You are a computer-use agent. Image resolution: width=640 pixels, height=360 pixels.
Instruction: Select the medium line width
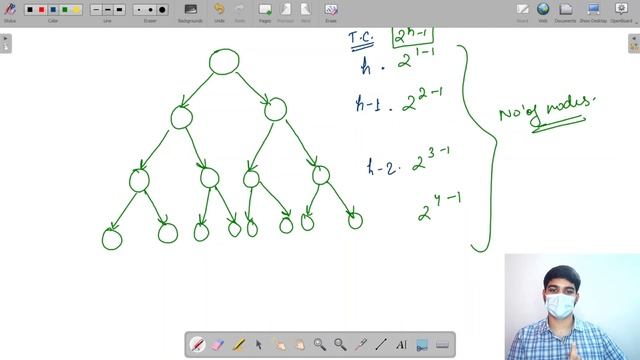(x=108, y=9)
